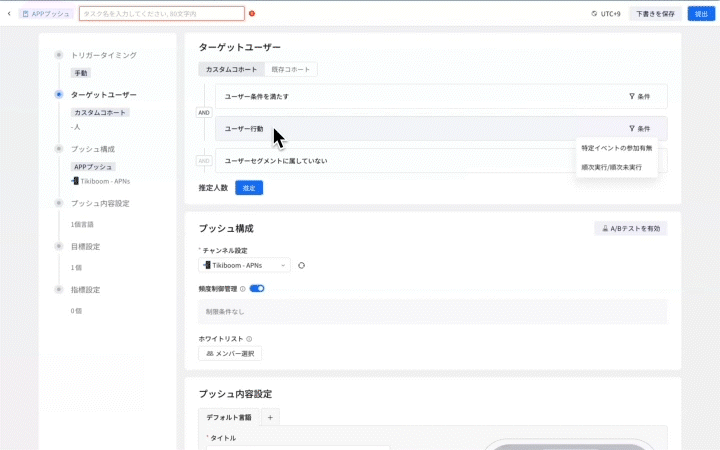Navigate to 指標設定 step in sidebar

85,290
